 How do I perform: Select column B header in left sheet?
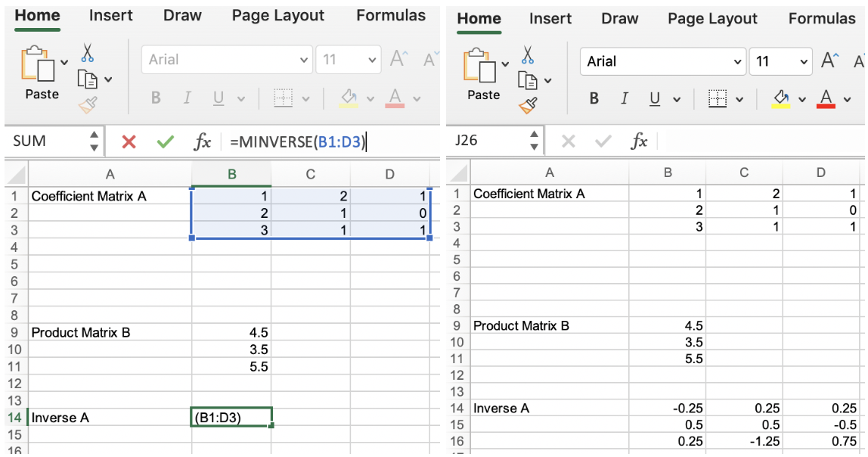click(231, 175)
